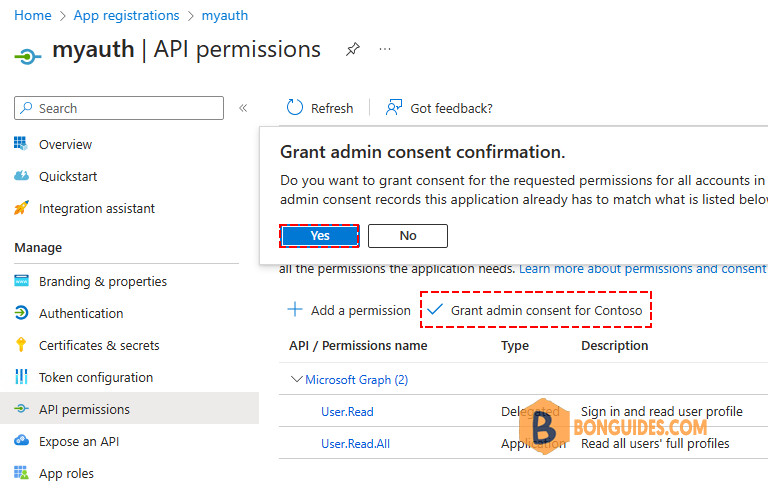Confirm consent with the Yes button
The width and height of the screenshot is (768, 492).
pos(319,236)
